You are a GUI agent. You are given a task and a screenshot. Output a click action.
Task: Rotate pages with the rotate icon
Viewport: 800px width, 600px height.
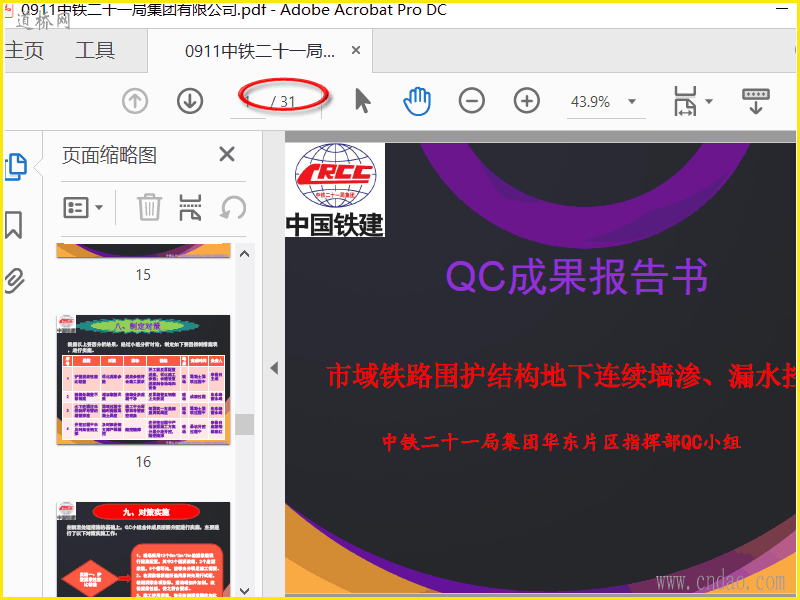pyautogui.click(x=233, y=208)
